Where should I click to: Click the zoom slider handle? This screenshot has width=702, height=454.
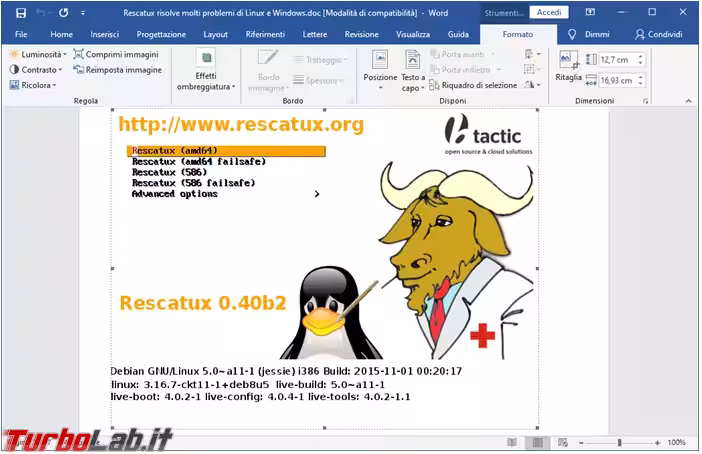coord(620,442)
